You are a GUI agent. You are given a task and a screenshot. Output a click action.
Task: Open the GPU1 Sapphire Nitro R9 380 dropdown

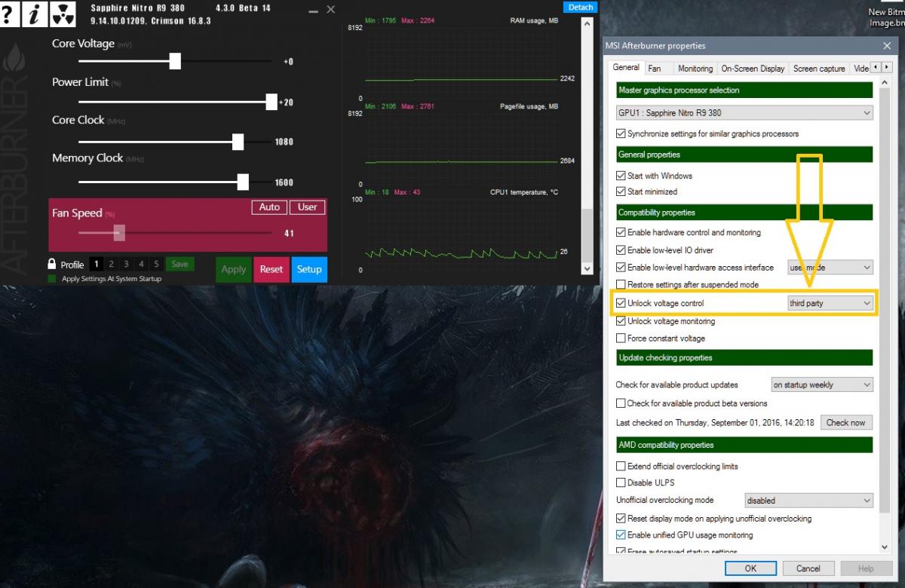(x=744, y=113)
